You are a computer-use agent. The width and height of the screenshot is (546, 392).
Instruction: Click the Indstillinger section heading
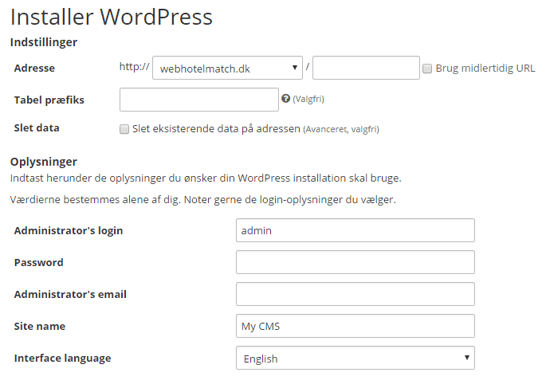coord(44,42)
